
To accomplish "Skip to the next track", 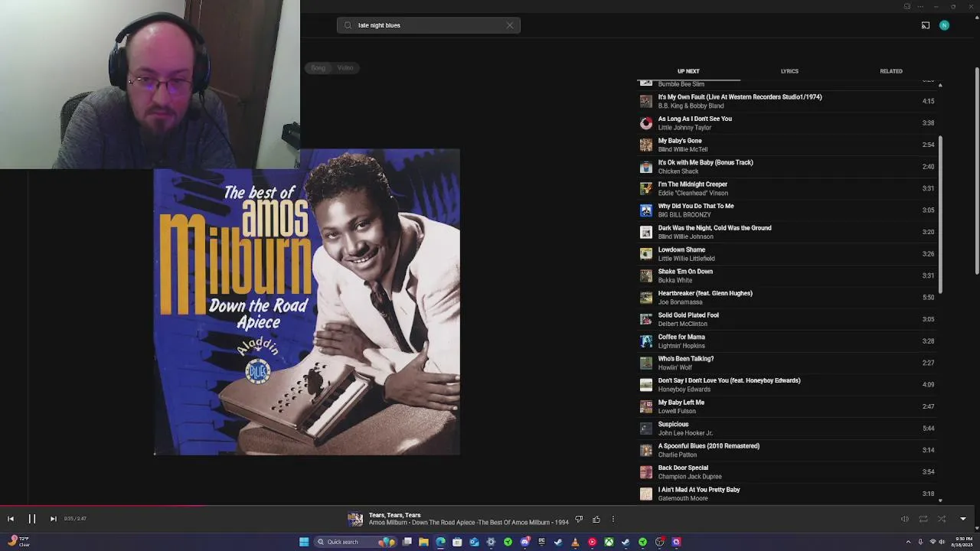I will 53,519.
